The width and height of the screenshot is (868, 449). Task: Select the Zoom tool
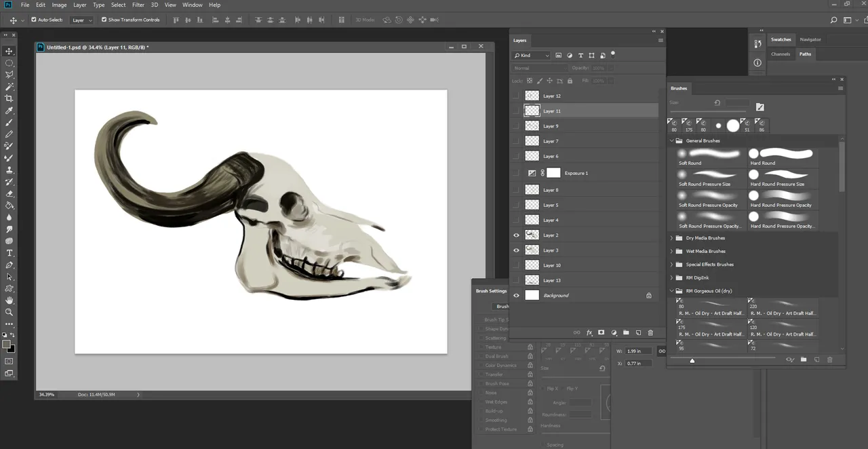click(9, 312)
